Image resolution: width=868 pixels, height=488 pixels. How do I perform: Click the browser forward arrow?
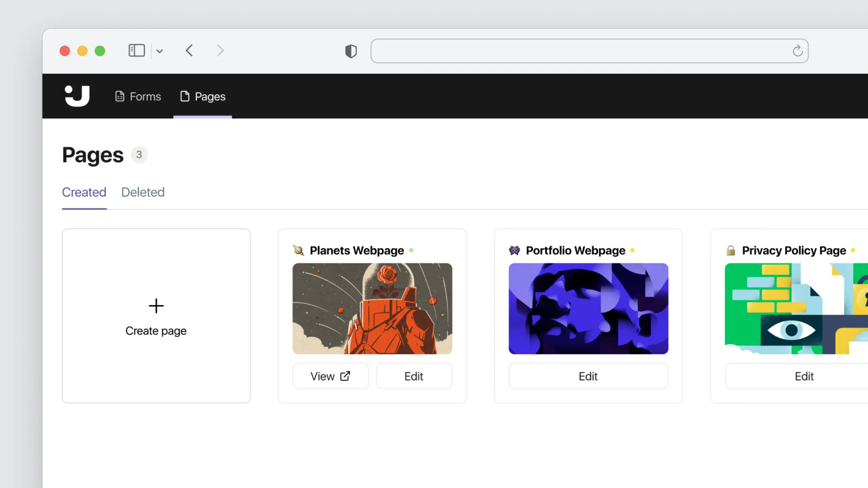(x=220, y=51)
